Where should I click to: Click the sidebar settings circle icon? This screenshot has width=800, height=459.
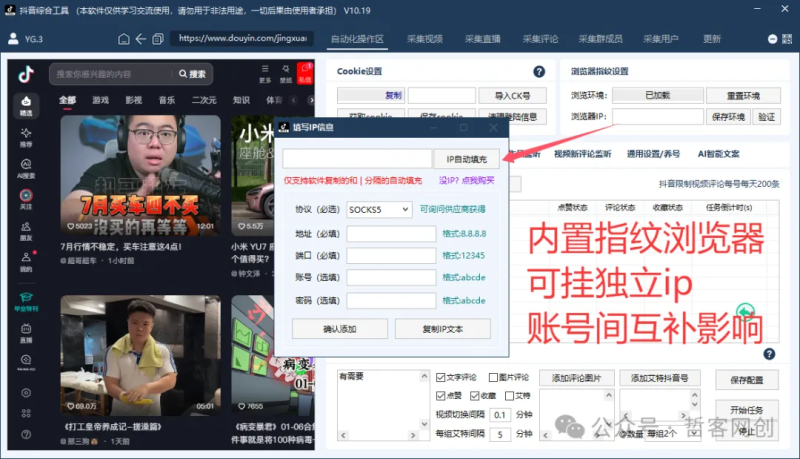point(26,393)
